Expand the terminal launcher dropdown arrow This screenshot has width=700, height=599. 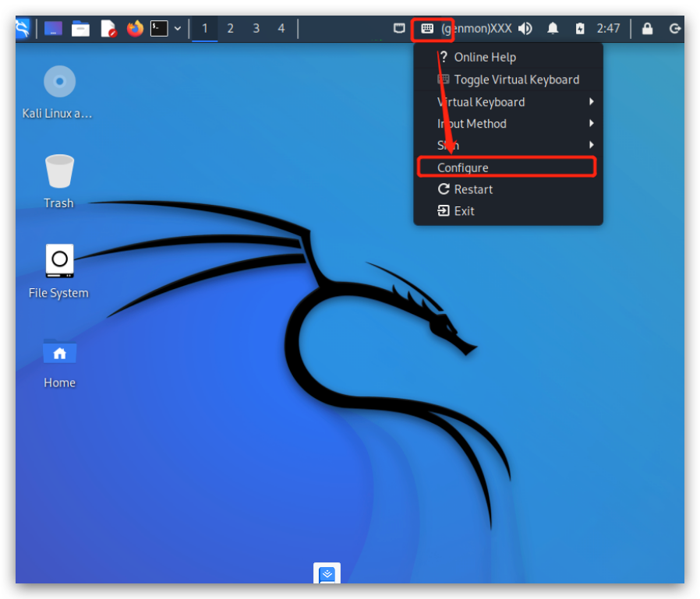(x=178, y=29)
